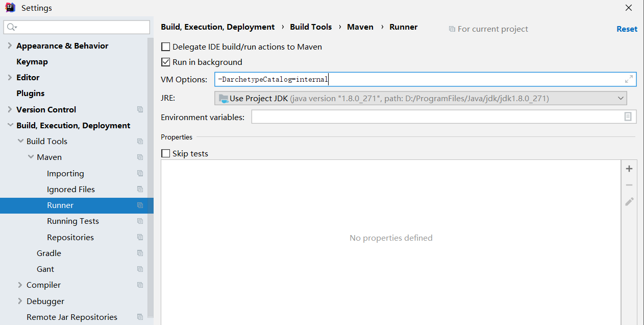The image size is (644, 325).
Task: Click the settings tree vertical scrollbar
Action: 151,179
